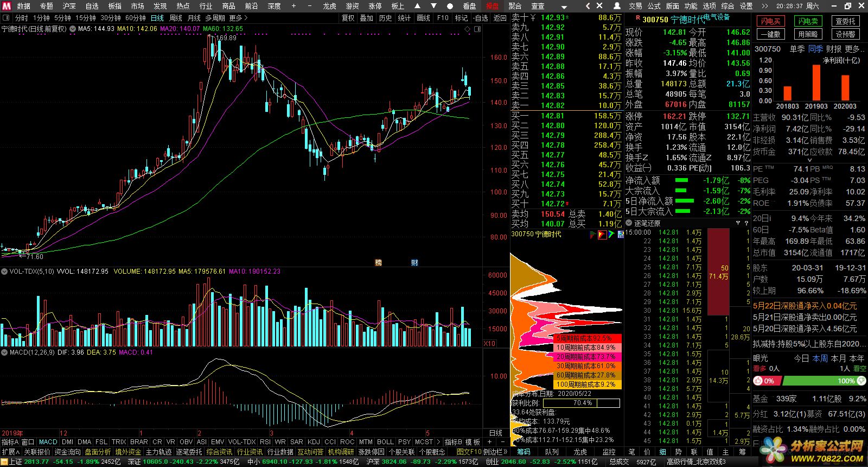Click the 财 marker icon below the chart
The height and width of the screenshot is (467, 868).
tap(414, 262)
